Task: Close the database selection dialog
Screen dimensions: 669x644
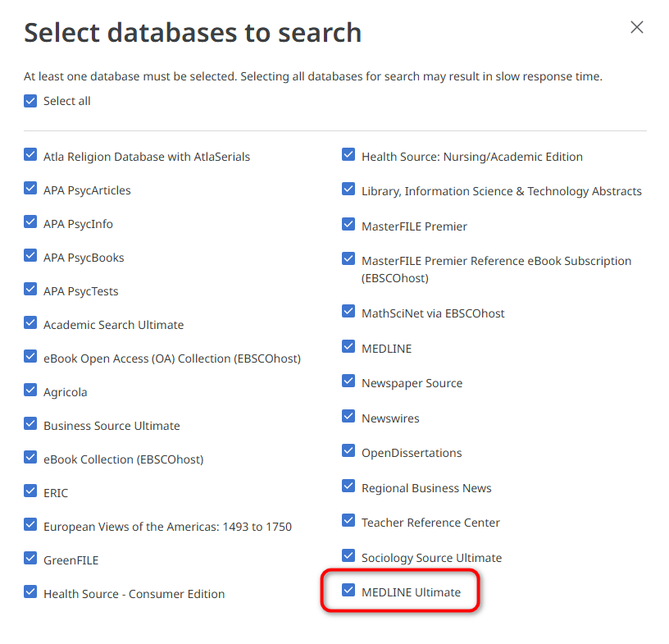Action: pyautogui.click(x=636, y=27)
